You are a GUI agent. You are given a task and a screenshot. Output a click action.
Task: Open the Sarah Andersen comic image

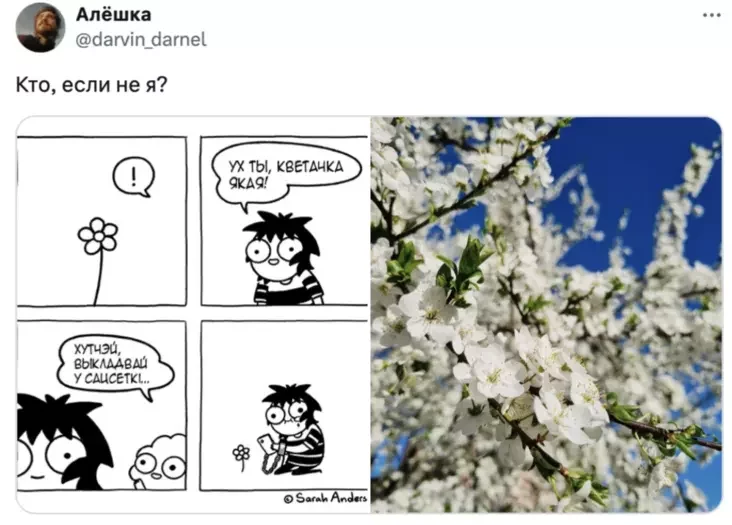pyautogui.click(x=193, y=315)
